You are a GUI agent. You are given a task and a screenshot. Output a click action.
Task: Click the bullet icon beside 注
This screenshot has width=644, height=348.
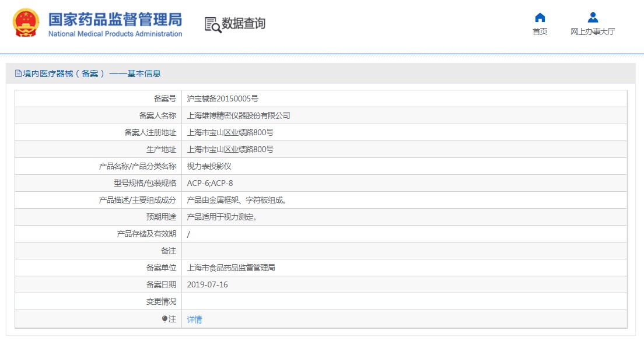tap(164, 319)
